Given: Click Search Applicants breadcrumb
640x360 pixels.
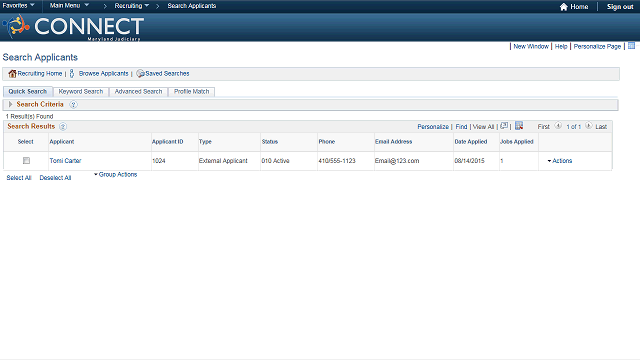Looking at the screenshot, I should (x=192, y=6).
